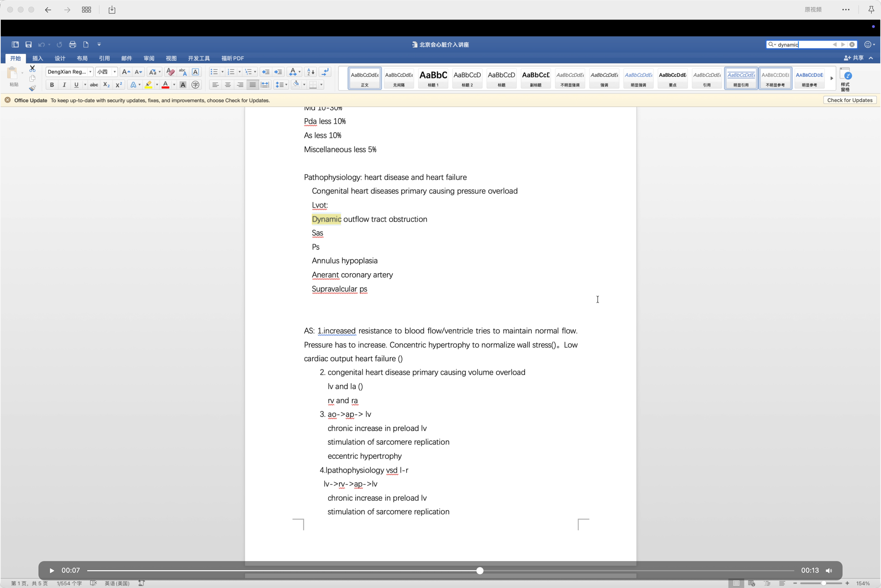Click the Save icon in title bar
Screen dimensions: 881x588
click(x=29, y=45)
